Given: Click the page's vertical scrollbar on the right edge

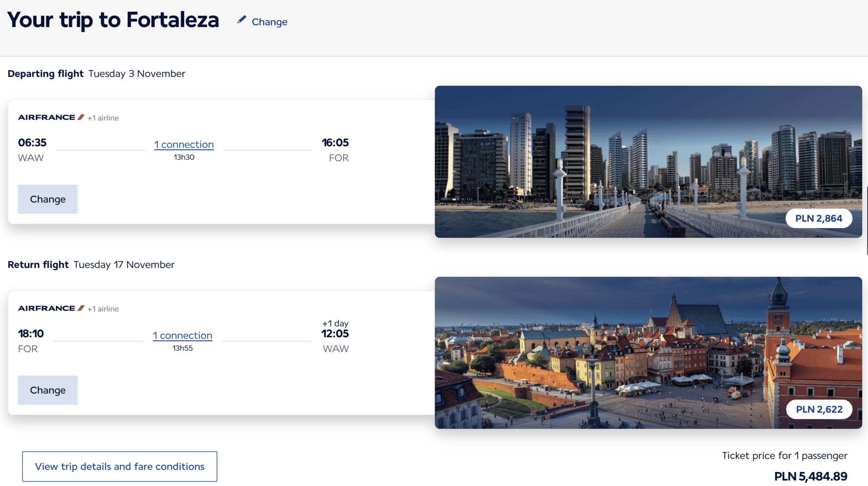Looking at the screenshot, I should (x=867, y=220).
